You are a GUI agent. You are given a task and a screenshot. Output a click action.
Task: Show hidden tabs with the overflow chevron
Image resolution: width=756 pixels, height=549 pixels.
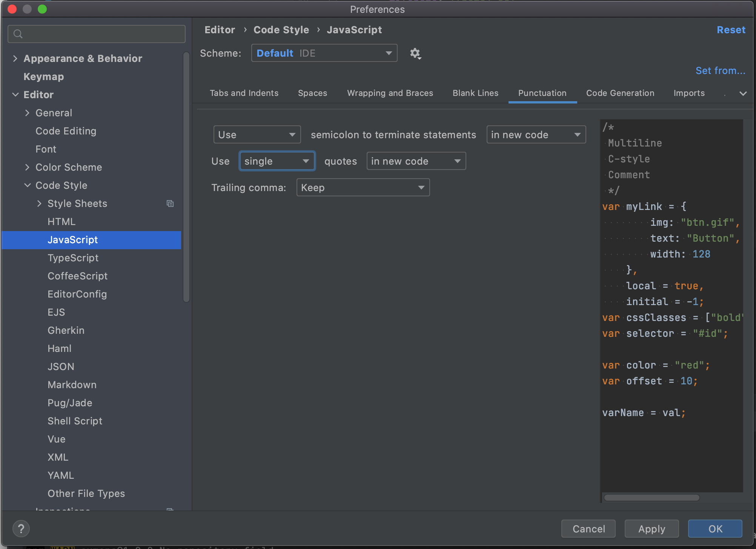[x=743, y=93]
